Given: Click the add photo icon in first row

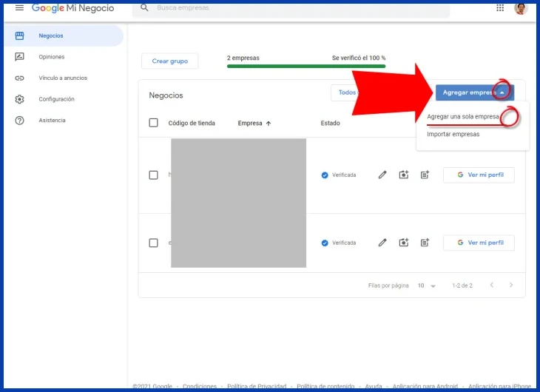Looking at the screenshot, I should [404, 175].
